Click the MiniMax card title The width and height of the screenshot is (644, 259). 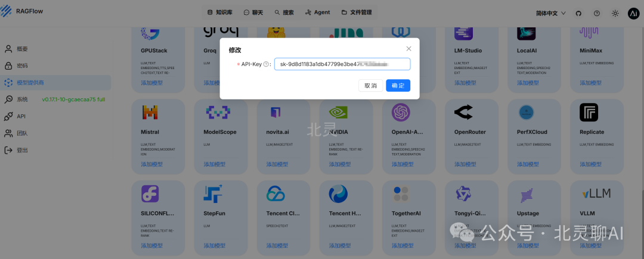coord(591,51)
